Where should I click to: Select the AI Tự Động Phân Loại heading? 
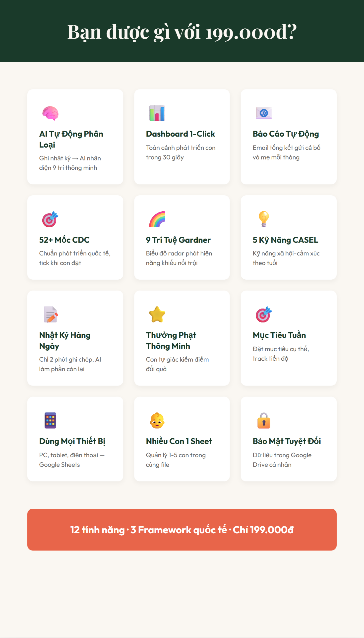(71, 139)
